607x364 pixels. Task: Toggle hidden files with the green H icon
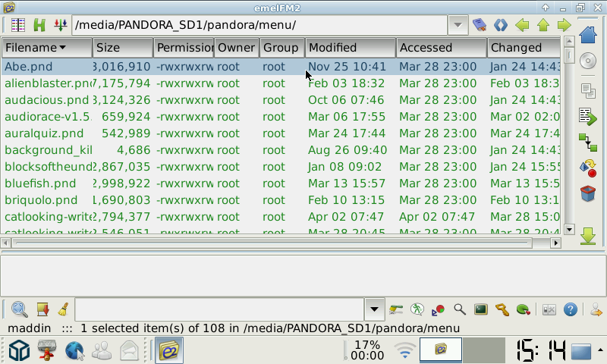(39, 25)
